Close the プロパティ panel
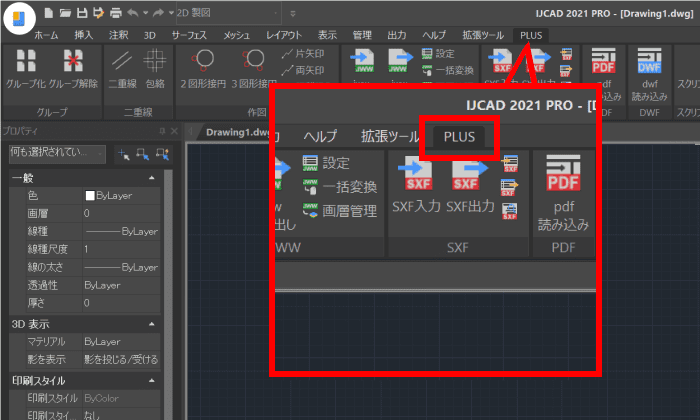Image resolution: width=700 pixels, height=420 pixels. [x=174, y=131]
